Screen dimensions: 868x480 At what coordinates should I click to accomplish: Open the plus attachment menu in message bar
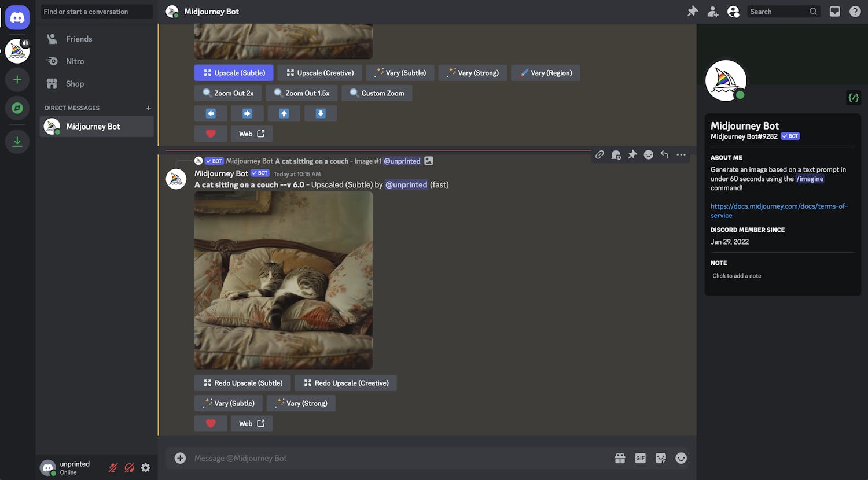(181, 458)
